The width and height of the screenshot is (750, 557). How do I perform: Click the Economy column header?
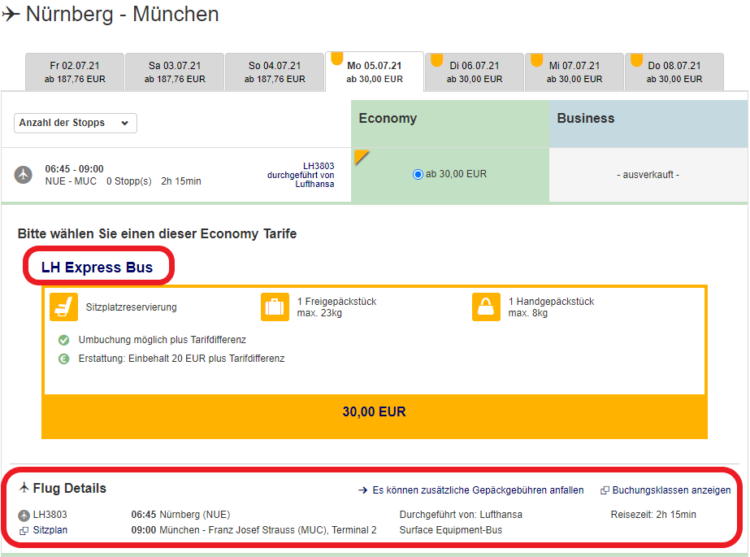click(x=450, y=123)
